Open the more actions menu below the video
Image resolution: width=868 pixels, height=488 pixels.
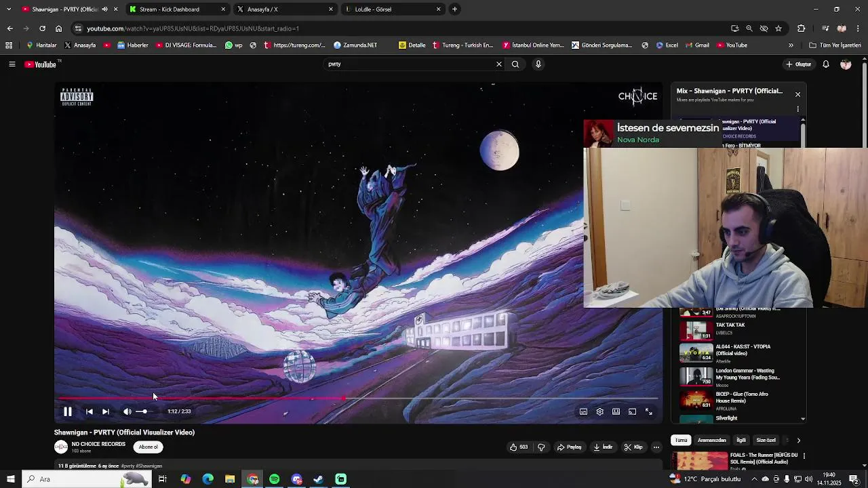pyautogui.click(x=656, y=447)
